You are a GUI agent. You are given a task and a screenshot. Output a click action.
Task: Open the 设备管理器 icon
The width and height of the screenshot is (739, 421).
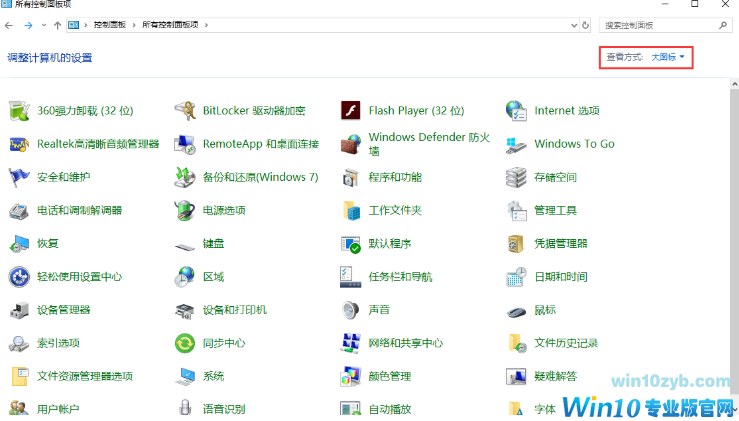coord(19,310)
